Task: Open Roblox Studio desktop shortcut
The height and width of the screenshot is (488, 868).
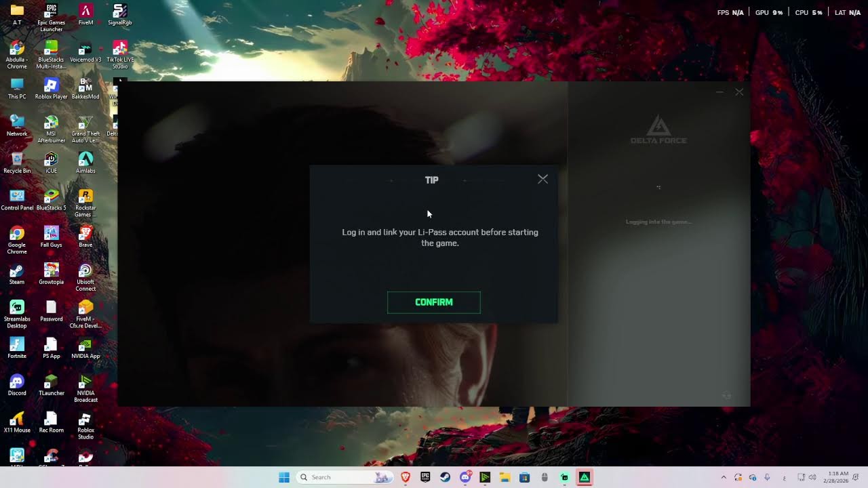Action: (x=85, y=426)
